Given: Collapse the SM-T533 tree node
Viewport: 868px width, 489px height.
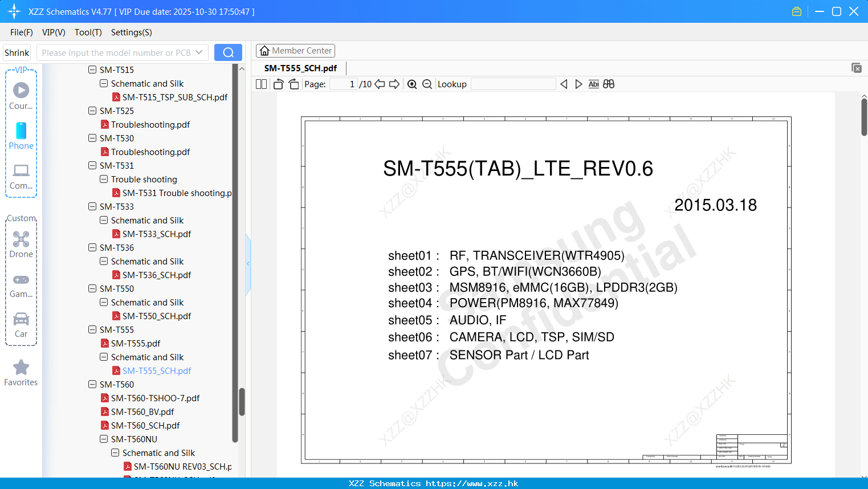Looking at the screenshot, I should [92, 206].
